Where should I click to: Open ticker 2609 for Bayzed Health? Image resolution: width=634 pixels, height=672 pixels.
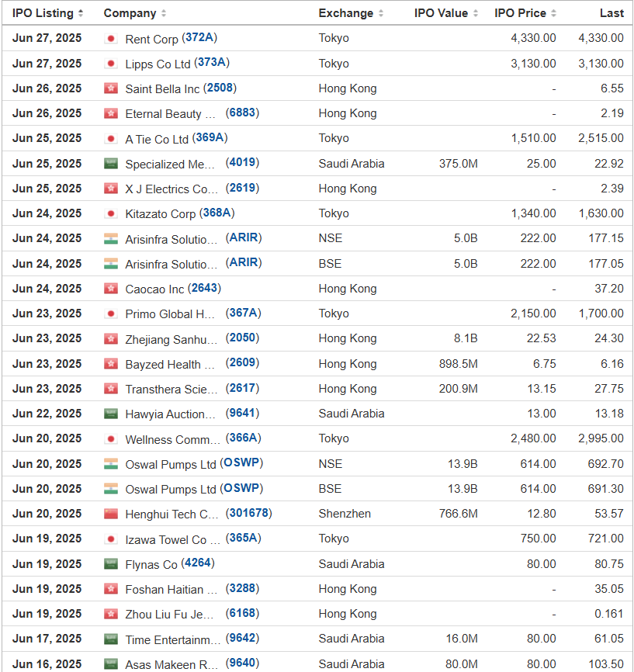[x=242, y=362]
